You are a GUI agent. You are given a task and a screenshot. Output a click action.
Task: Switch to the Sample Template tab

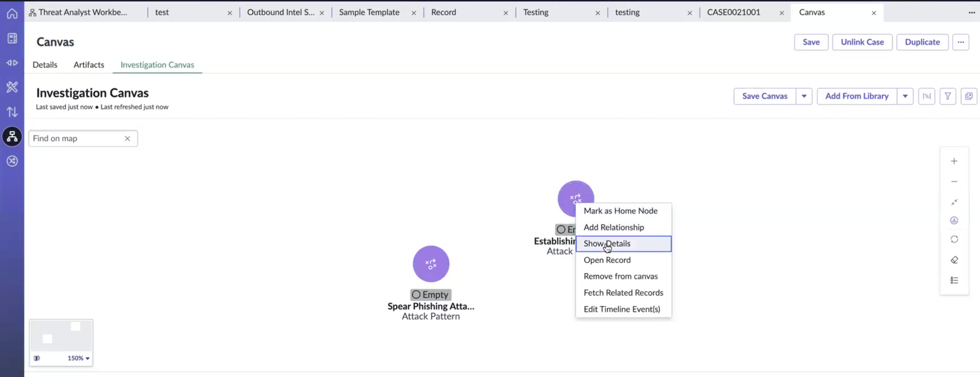(x=369, y=12)
